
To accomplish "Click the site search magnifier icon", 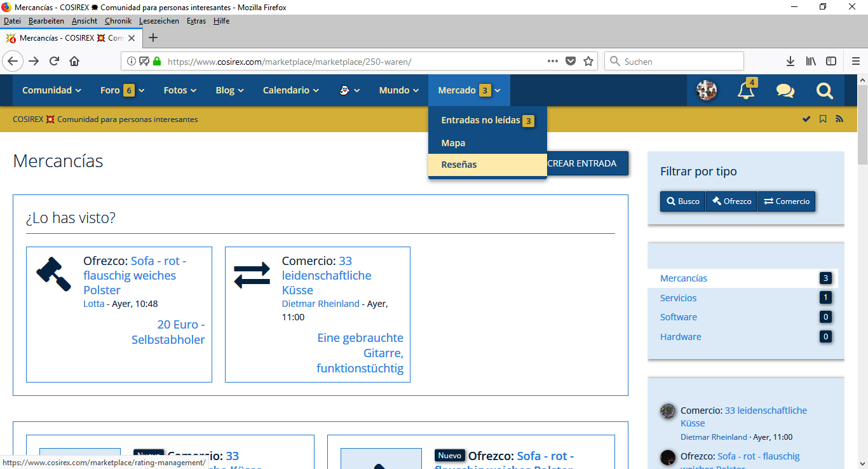I will [x=824, y=91].
